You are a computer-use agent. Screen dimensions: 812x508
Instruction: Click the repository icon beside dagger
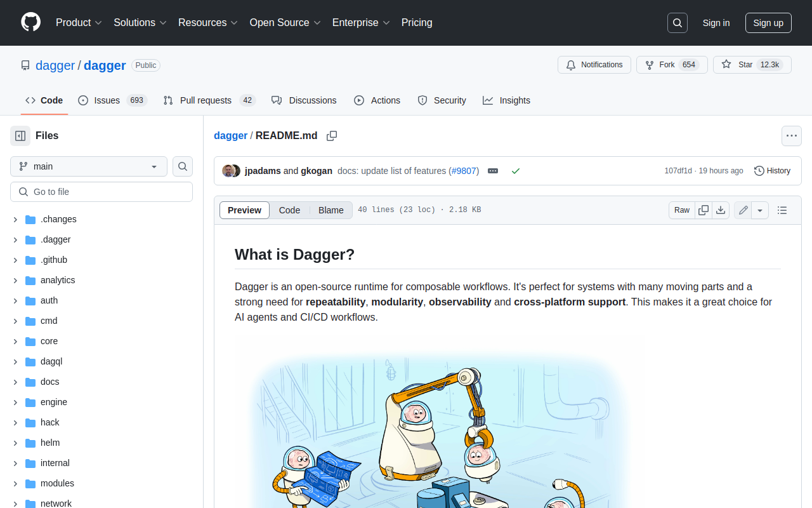(25, 65)
